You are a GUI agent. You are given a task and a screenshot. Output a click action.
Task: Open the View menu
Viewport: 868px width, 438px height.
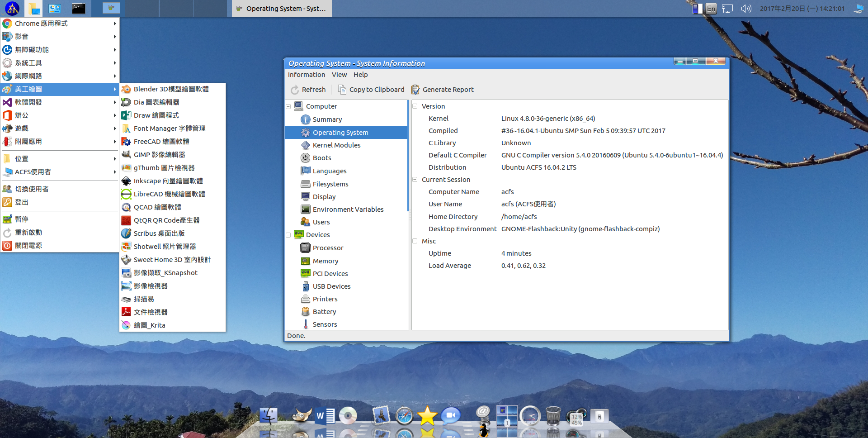pyautogui.click(x=339, y=75)
